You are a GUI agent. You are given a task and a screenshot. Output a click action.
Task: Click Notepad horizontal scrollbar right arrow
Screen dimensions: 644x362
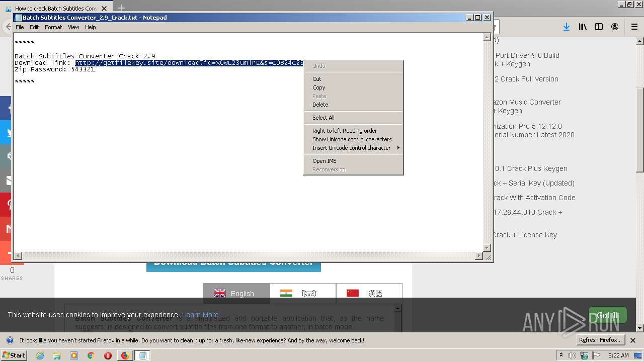478,256
